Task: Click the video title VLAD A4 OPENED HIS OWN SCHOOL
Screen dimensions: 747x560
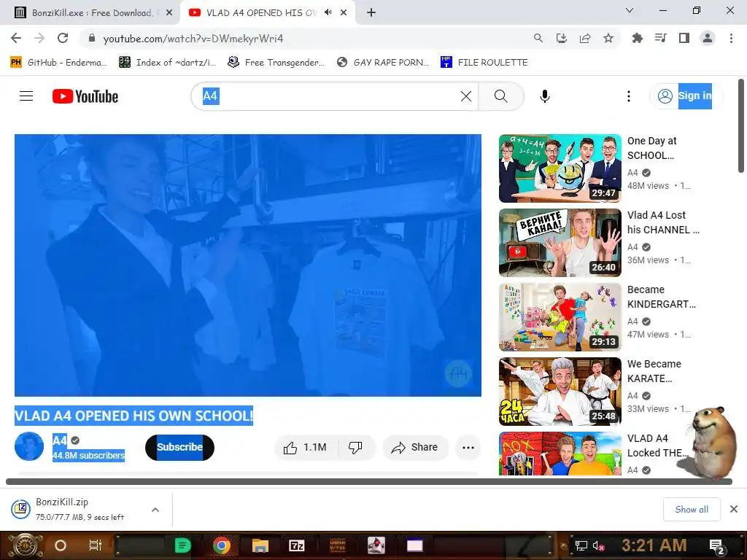Action: (x=134, y=416)
